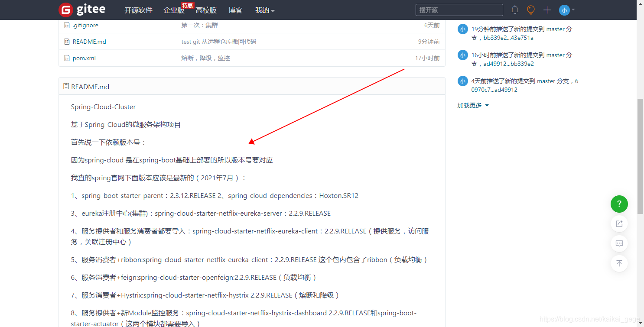Click the lightbulb suggestions icon in the header
Viewport: 644px width, 327px height.
coord(530,10)
